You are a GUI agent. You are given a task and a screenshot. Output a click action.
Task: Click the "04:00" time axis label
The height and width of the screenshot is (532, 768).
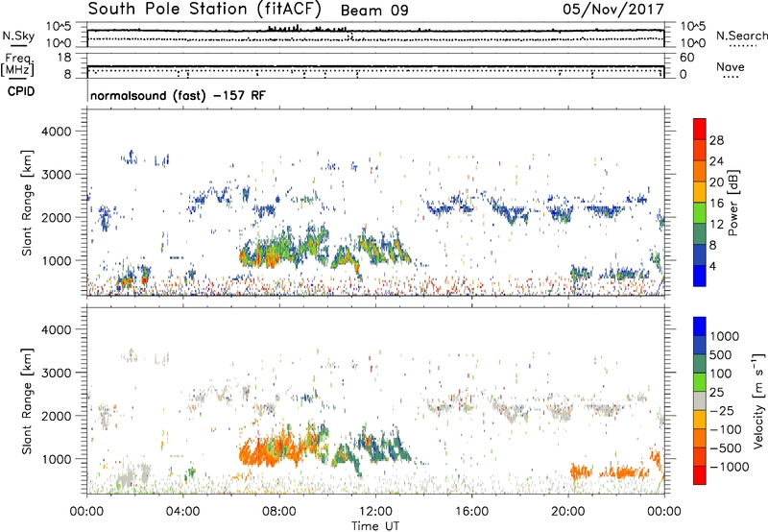[x=183, y=512]
